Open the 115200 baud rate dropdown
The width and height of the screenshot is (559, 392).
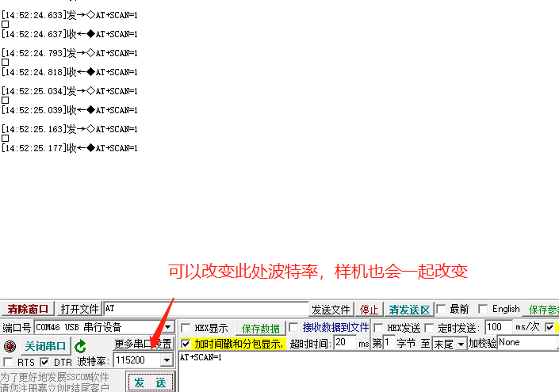[167, 360]
